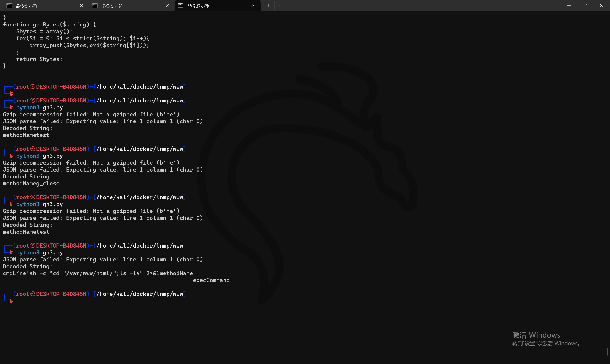Minimize the terminal window
Image resolution: width=610 pixels, height=364 pixels.
[x=569, y=5]
